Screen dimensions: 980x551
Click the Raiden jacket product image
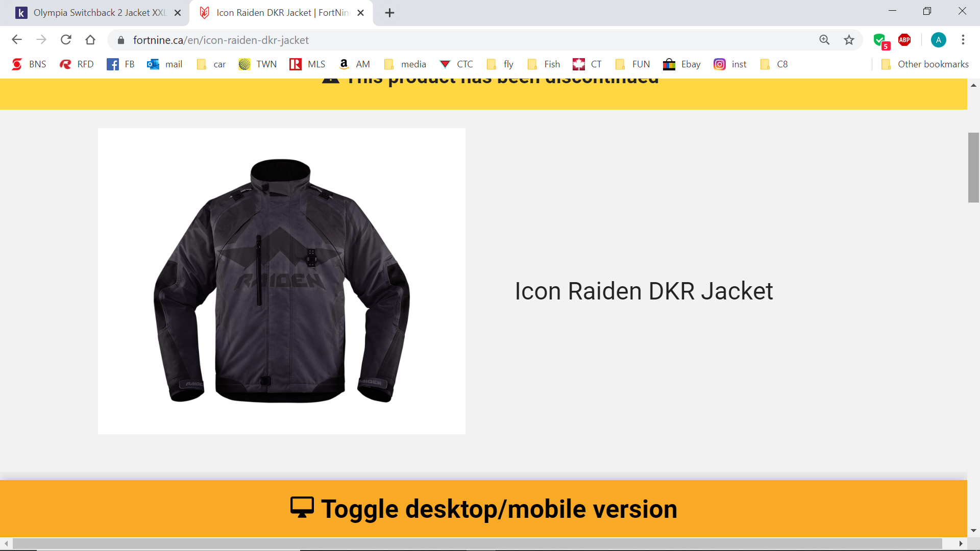click(x=282, y=281)
